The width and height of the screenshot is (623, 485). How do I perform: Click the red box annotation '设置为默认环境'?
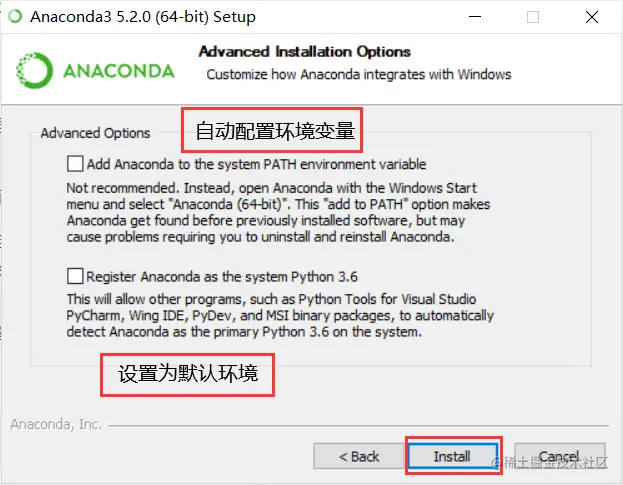(x=188, y=375)
